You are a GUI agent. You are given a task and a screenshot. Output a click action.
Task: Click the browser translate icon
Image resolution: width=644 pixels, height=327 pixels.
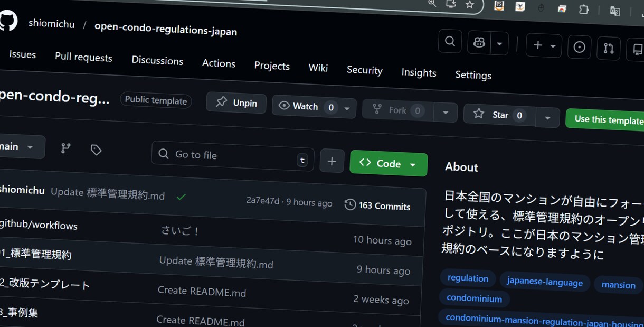[x=615, y=11]
